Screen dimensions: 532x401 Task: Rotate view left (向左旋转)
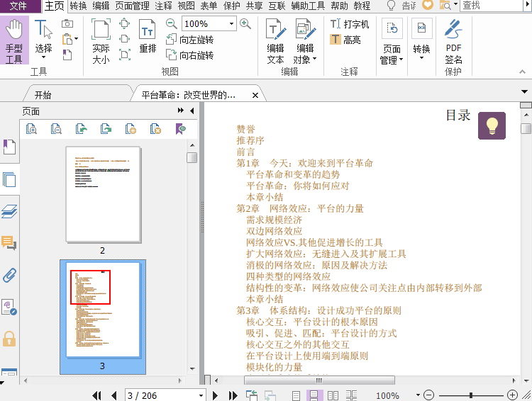click(x=189, y=40)
